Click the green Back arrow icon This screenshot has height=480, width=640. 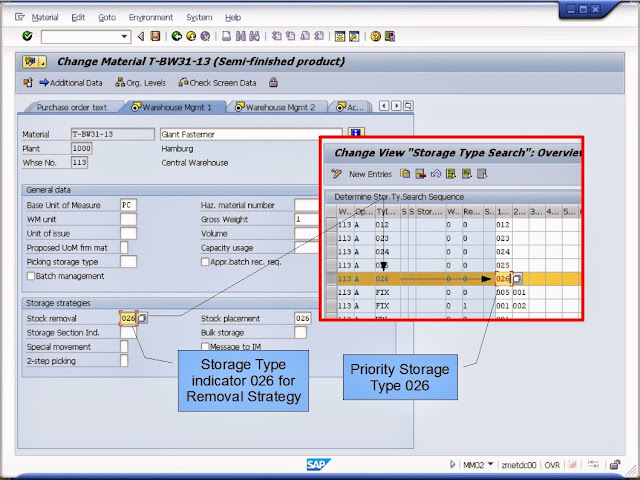(x=176, y=36)
